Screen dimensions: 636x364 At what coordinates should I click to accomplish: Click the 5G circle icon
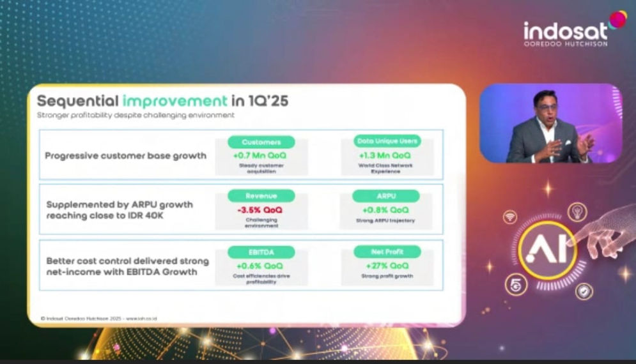(516, 285)
